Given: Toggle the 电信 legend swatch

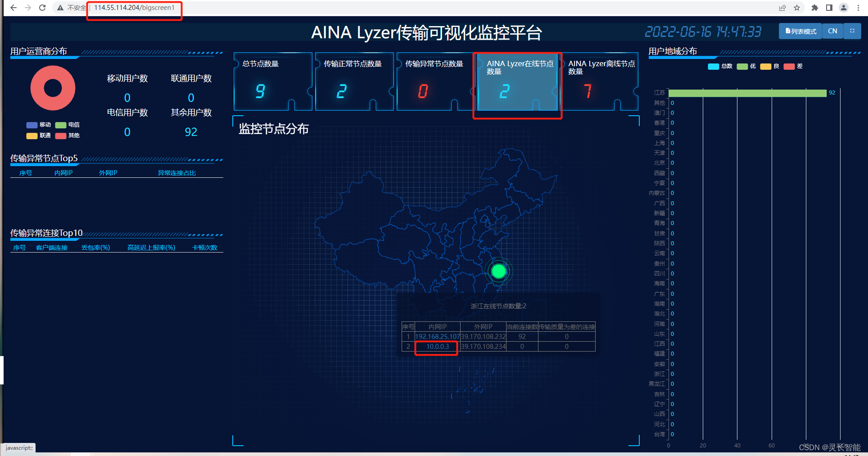Looking at the screenshot, I should 61,125.
